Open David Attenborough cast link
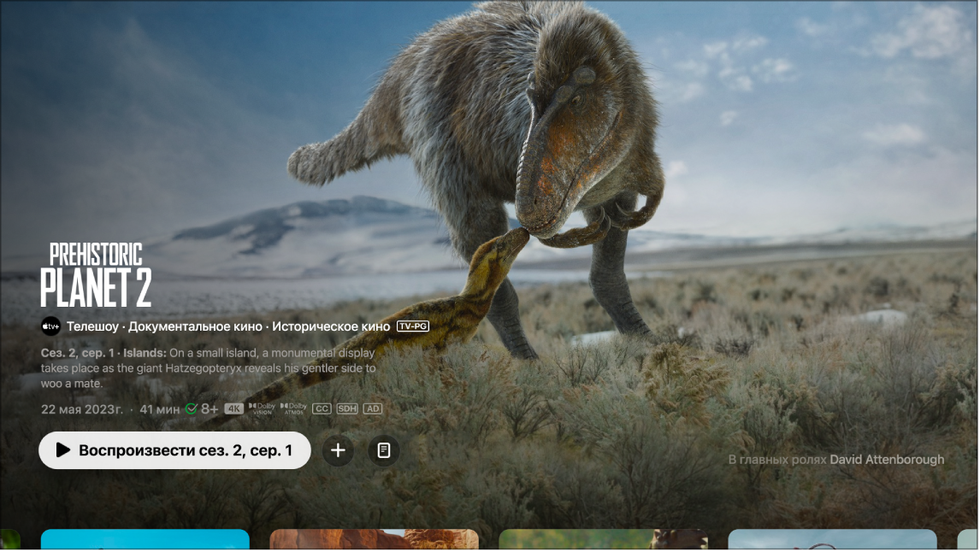 [887, 460]
